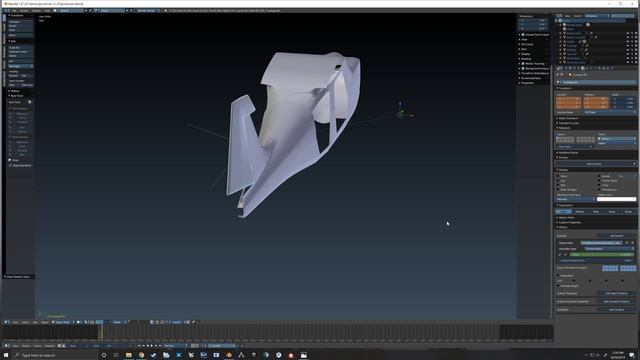Click the Mirror button in tool shelf
Viewport: 640px width, 360px height.
tap(20, 35)
